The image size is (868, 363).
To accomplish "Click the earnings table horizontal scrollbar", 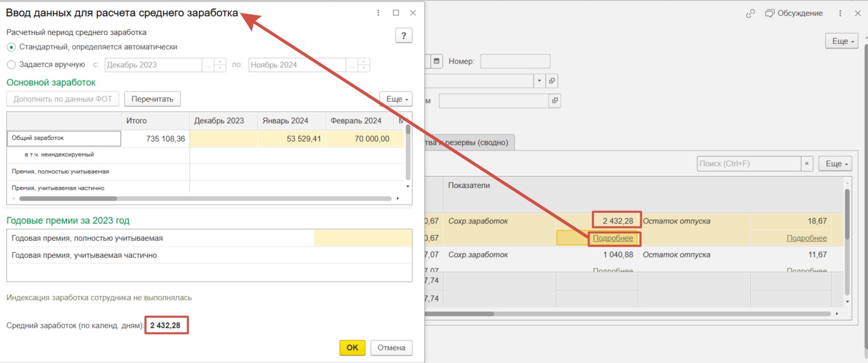I will (x=207, y=198).
